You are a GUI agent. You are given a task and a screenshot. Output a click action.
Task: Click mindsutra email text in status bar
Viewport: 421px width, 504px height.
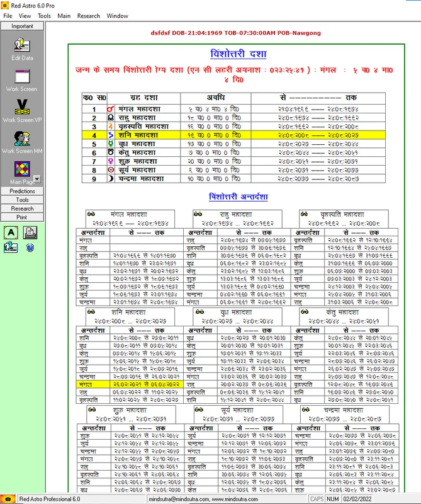[203, 499]
